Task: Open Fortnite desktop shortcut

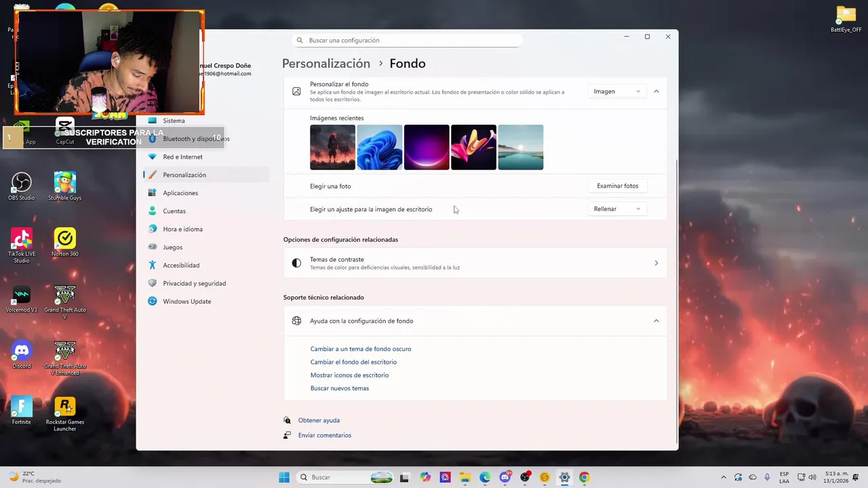Action: [22, 411]
